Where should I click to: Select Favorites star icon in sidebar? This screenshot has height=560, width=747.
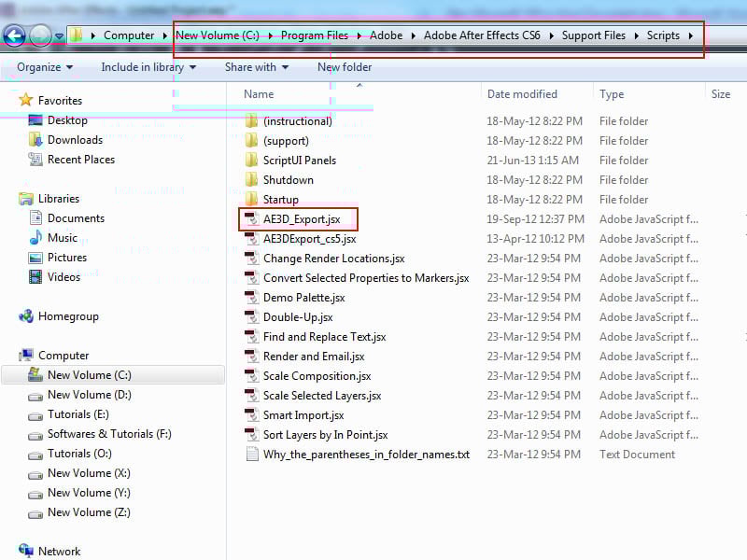point(25,100)
